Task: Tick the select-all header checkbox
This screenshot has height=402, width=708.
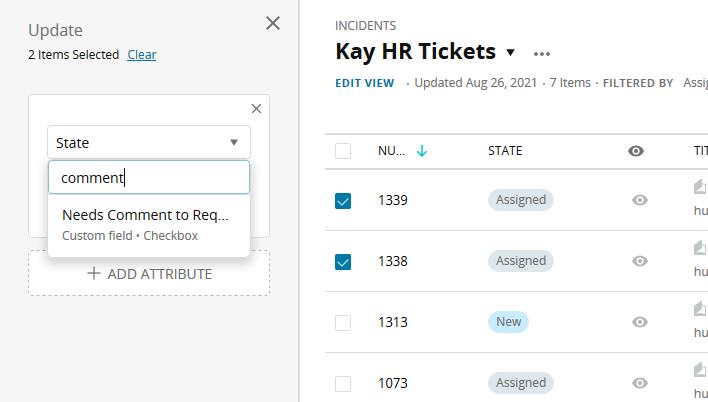Action: pos(343,151)
